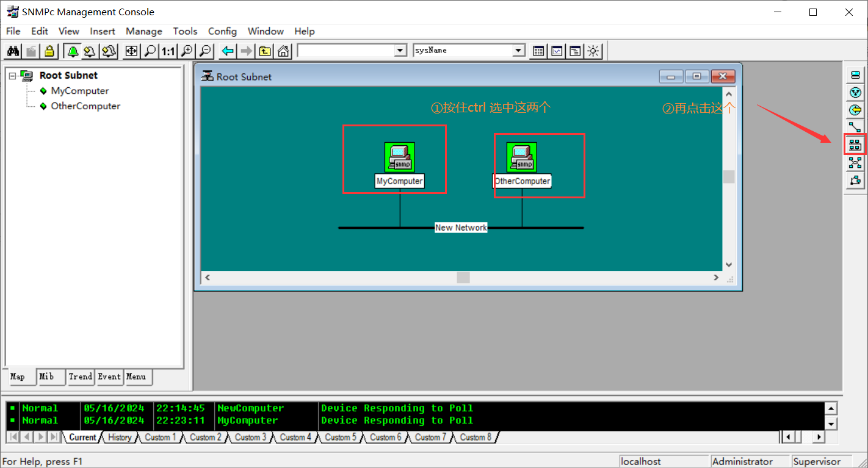Click the four-arrow pan map icon
Image resolution: width=868 pixels, height=468 pixels.
coord(131,51)
